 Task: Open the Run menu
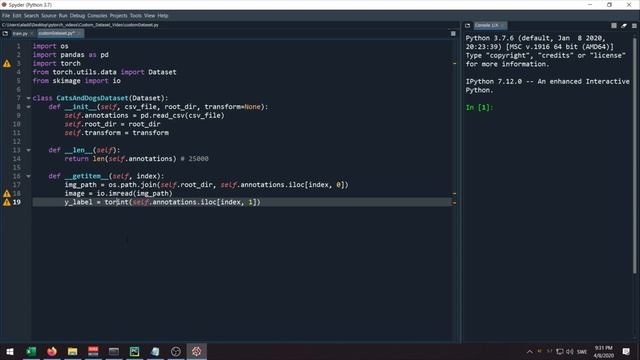[63, 16]
